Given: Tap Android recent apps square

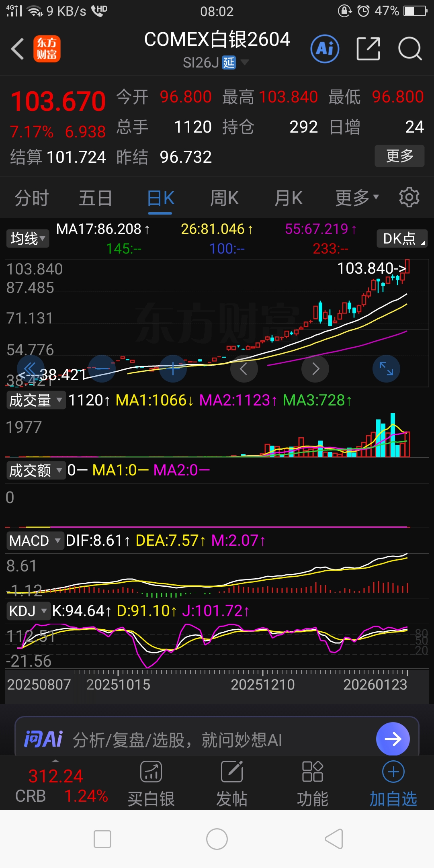Looking at the screenshot, I should click(x=102, y=839).
